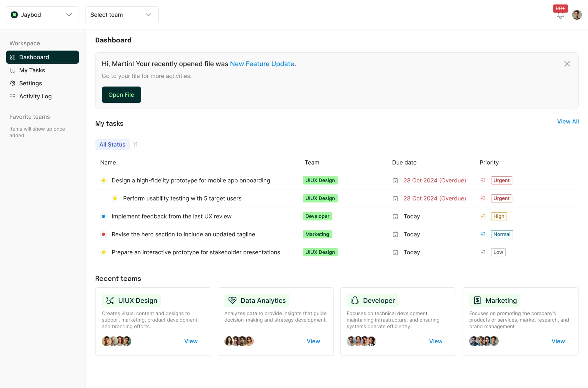Click the Jaybod workspace logo icon

coord(14,14)
